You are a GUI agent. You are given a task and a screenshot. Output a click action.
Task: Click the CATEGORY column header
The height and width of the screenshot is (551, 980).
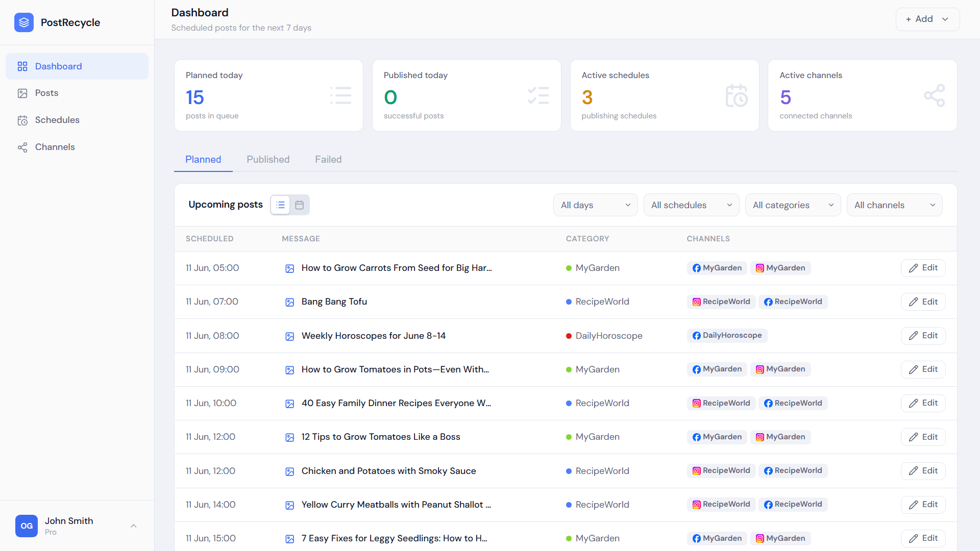[587, 239]
